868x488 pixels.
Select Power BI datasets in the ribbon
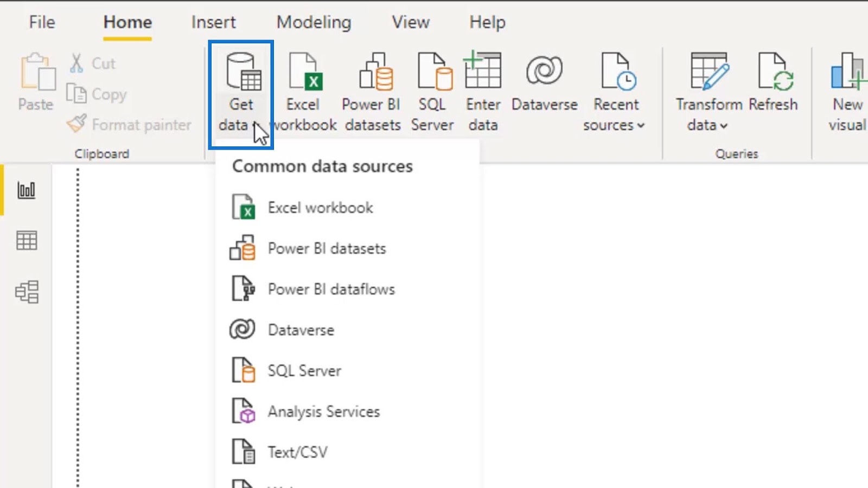point(372,92)
